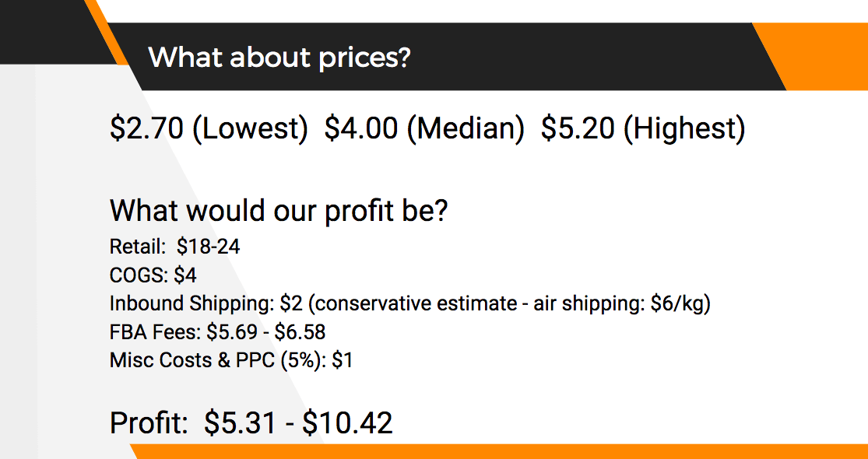The width and height of the screenshot is (868, 459).
Task: Click the "What about prices?" slide title
Action: [279, 58]
